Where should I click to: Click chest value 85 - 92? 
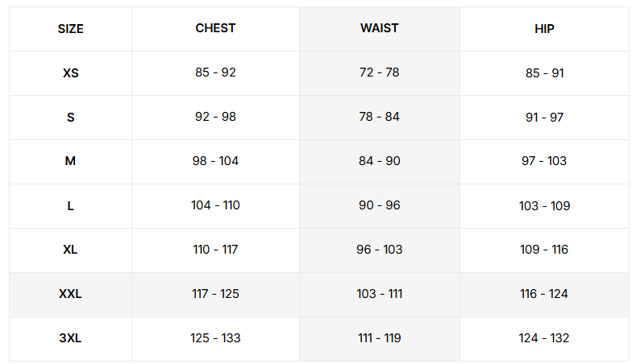point(215,72)
